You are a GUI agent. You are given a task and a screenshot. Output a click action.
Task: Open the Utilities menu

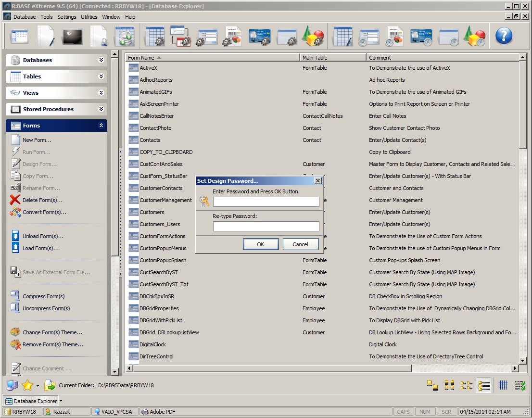pos(89,17)
